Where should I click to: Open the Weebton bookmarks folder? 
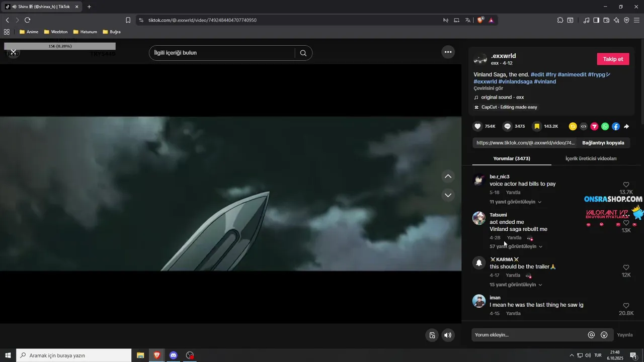point(55,32)
